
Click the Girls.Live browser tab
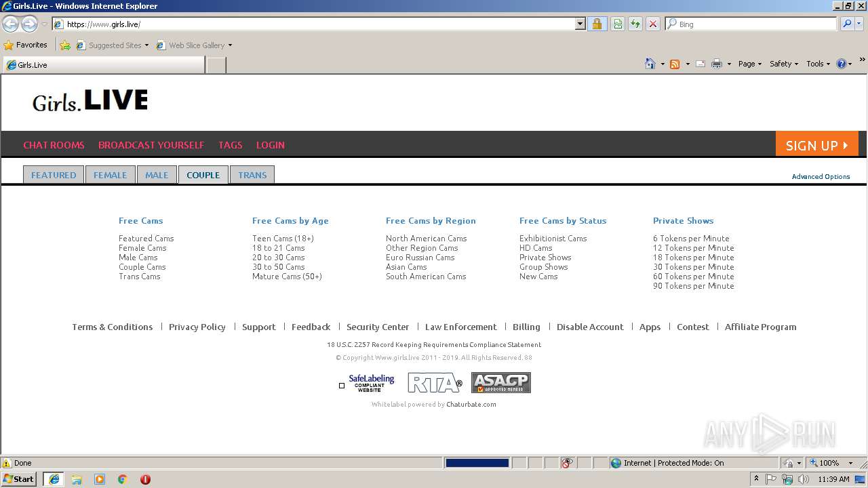(x=104, y=65)
